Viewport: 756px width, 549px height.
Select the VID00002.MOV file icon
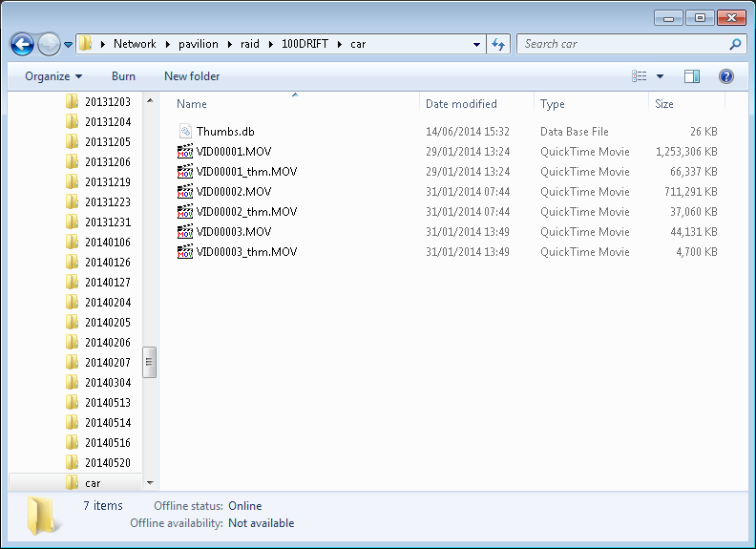click(185, 192)
